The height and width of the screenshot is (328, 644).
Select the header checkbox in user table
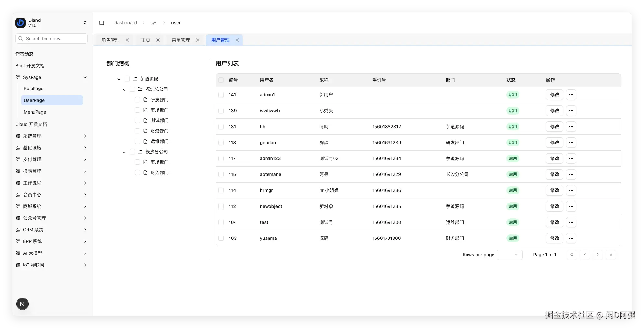(x=221, y=80)
